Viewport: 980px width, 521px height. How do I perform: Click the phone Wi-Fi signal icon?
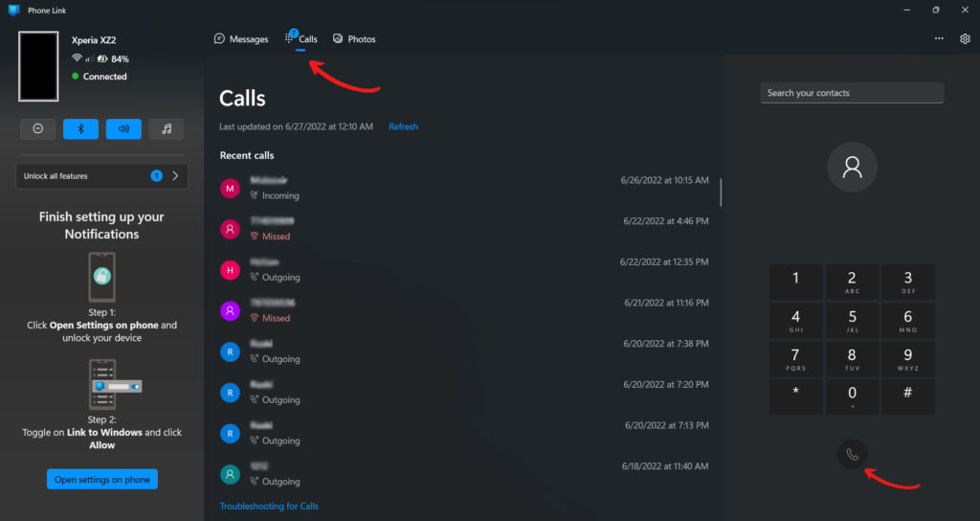click(77, 57)
